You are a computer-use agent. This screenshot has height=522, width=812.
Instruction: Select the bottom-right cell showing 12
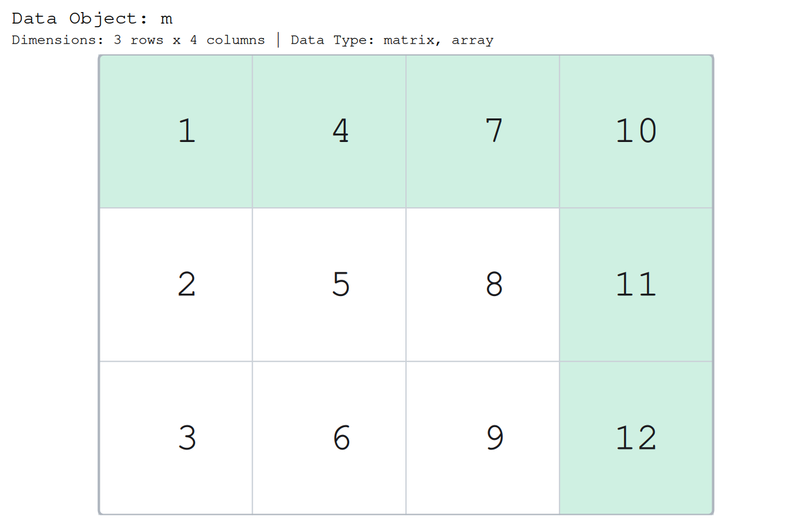coord(636,437)
